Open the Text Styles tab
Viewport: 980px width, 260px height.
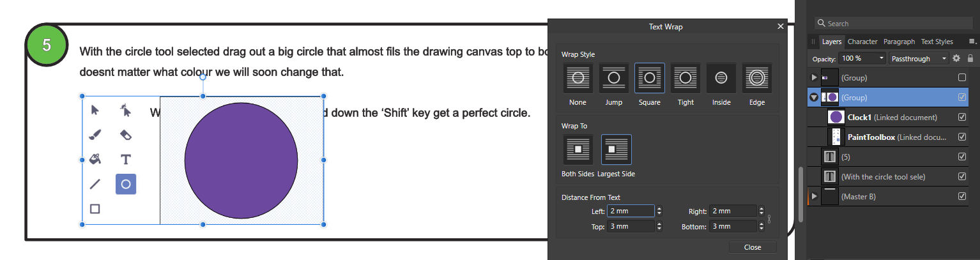(x=937, y=42)
